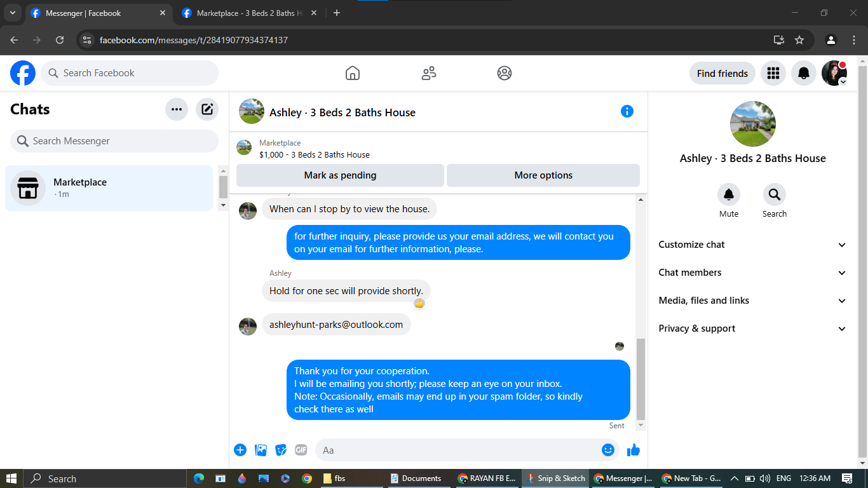Open the Chrome profile icon
Image resolution: width=868 pixels, height=488 pixels.
coord(831,40)
